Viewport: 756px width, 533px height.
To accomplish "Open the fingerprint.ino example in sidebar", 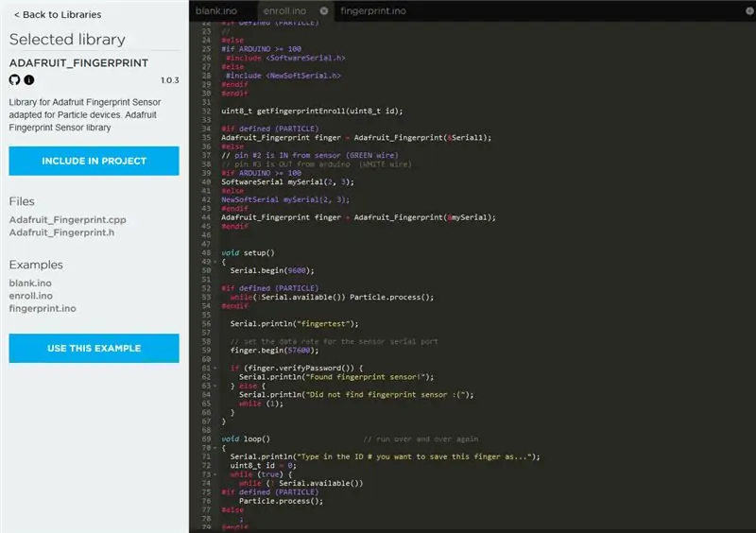I will point(43,308).
